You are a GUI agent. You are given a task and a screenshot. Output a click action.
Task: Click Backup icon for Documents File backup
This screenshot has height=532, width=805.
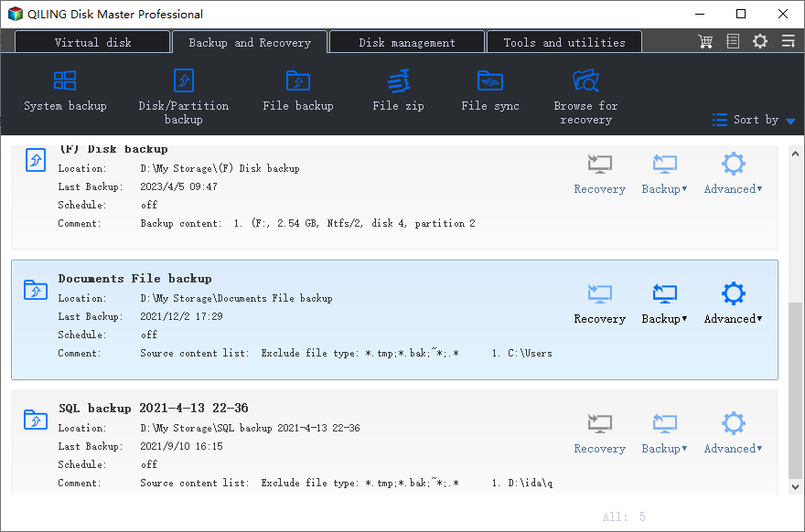(665, 294)
